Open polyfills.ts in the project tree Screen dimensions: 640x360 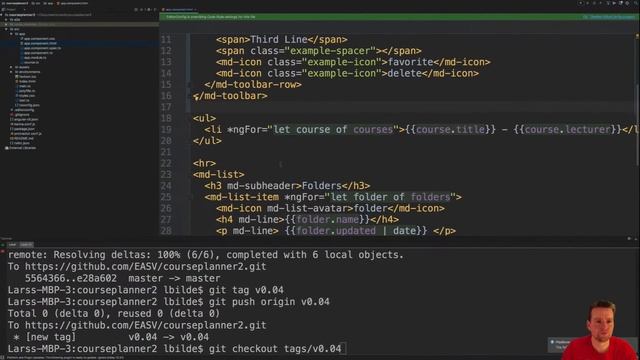pos(27,91)
